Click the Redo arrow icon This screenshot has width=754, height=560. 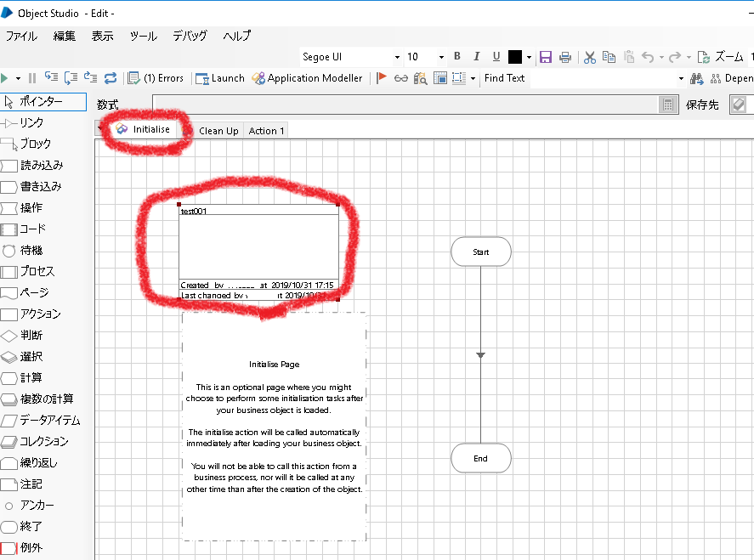point(675,57)
